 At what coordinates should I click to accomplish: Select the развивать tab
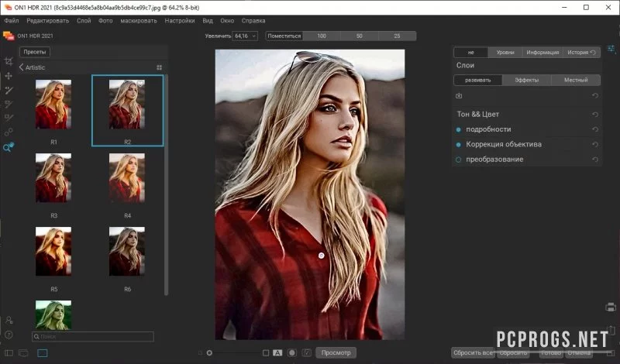pyautogui.click(x=477, y=80)
